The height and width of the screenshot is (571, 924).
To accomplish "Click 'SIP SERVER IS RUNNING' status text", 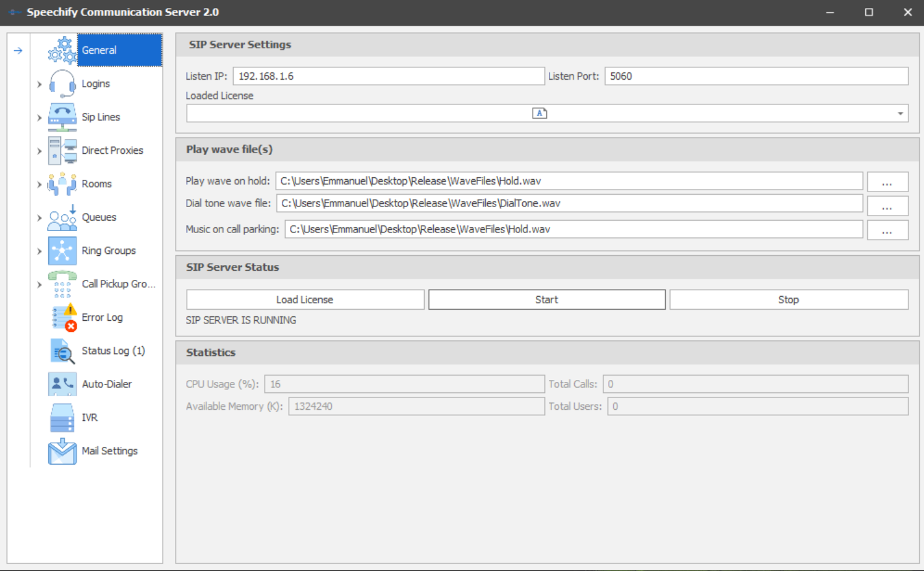I will [x=241, y=320].
